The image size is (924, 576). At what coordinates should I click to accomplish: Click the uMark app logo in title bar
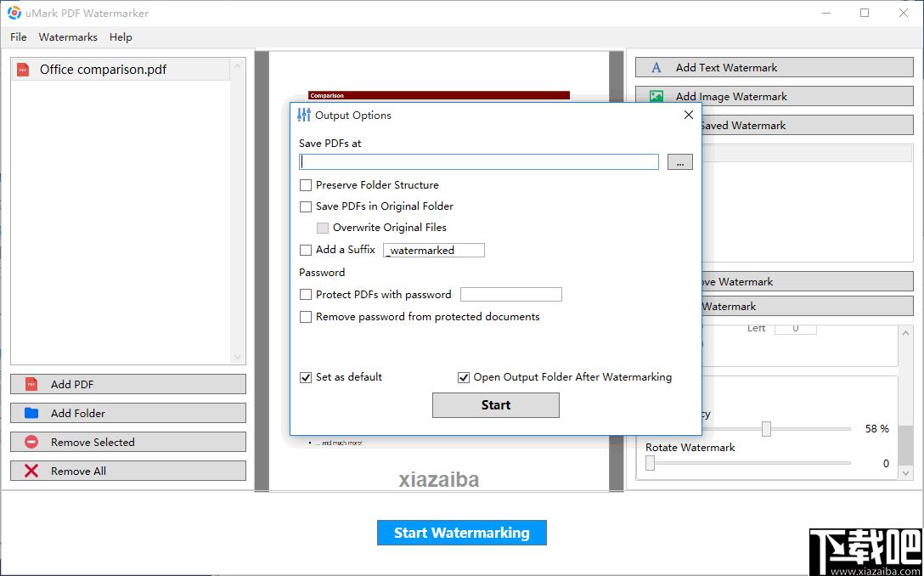14,13
